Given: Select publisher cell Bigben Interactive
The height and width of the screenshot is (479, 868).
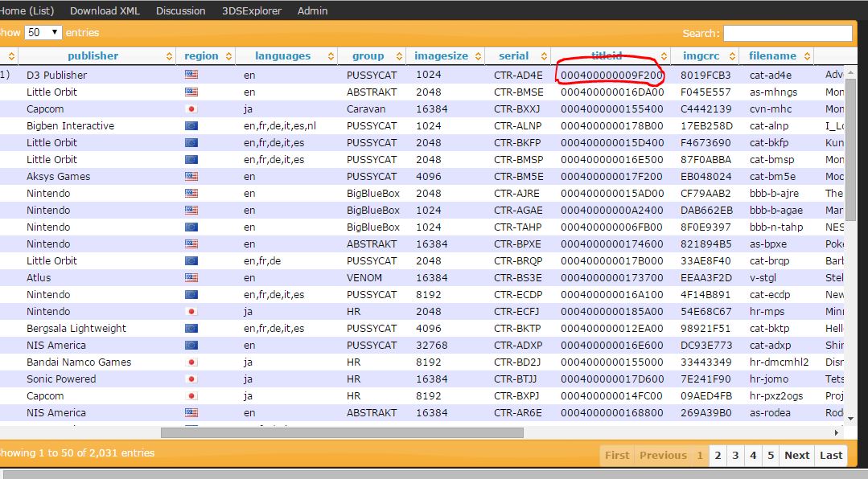Looking at the screenshot, I should point(70,126).
